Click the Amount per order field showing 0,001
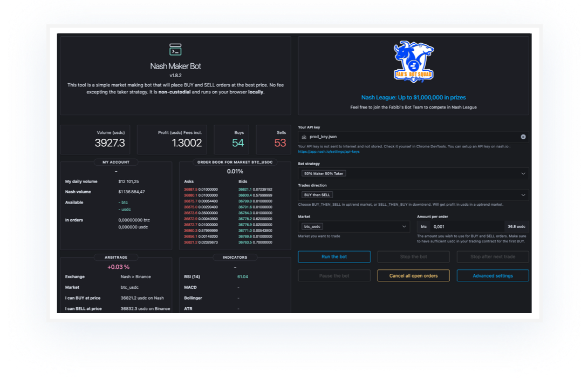Viewport: 588px width, 378px height. click(x=467, y=226)
